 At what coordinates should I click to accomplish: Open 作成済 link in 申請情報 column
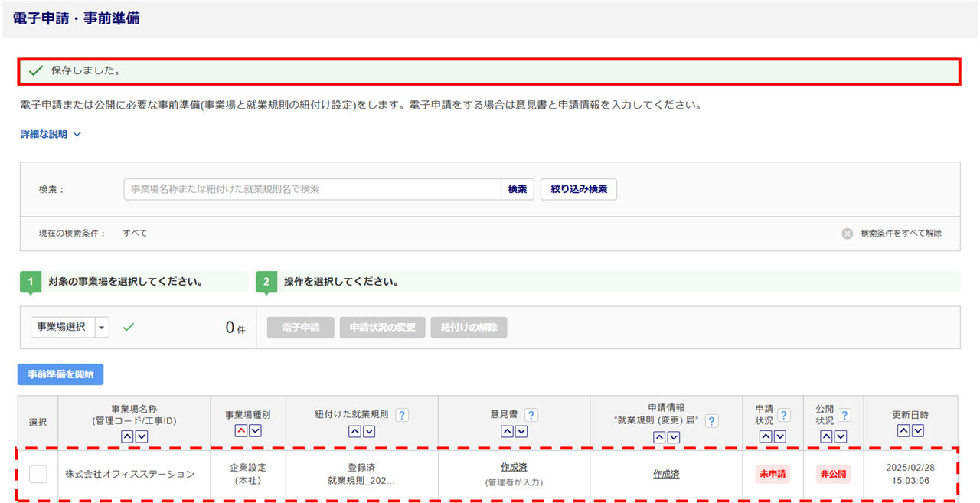point(665,474)
